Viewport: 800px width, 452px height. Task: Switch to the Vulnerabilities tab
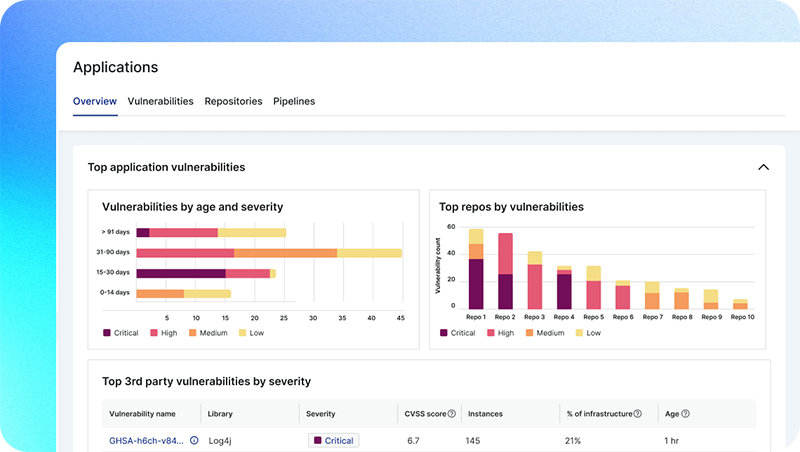[x=160, y=101]
